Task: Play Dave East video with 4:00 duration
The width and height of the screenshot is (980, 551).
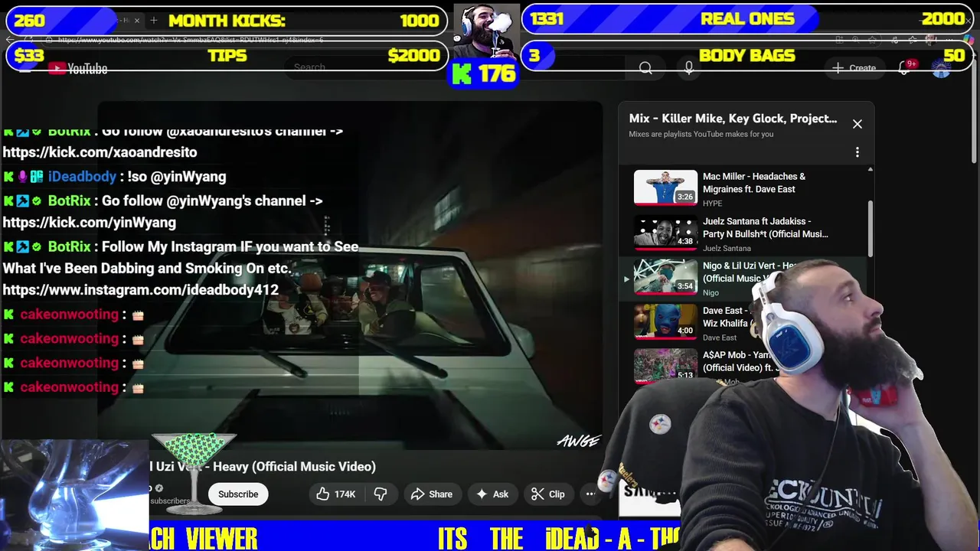Action: 665,322
